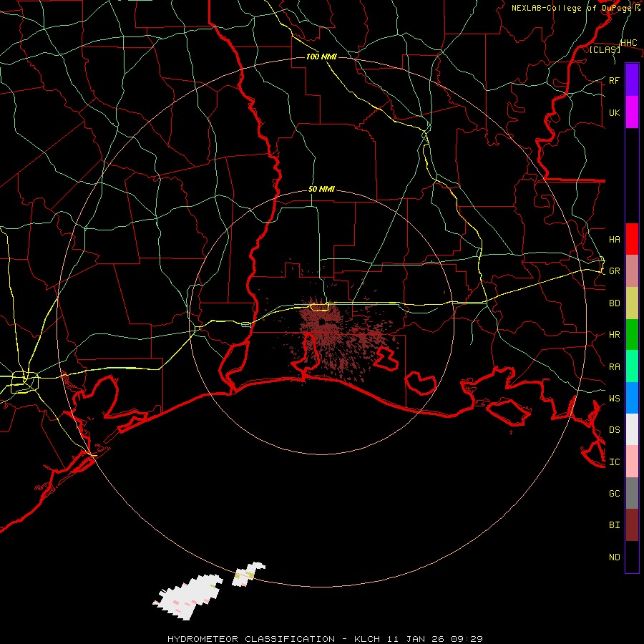Click the small white echo on the 100 NMI ring

click(x=248, y=574)
